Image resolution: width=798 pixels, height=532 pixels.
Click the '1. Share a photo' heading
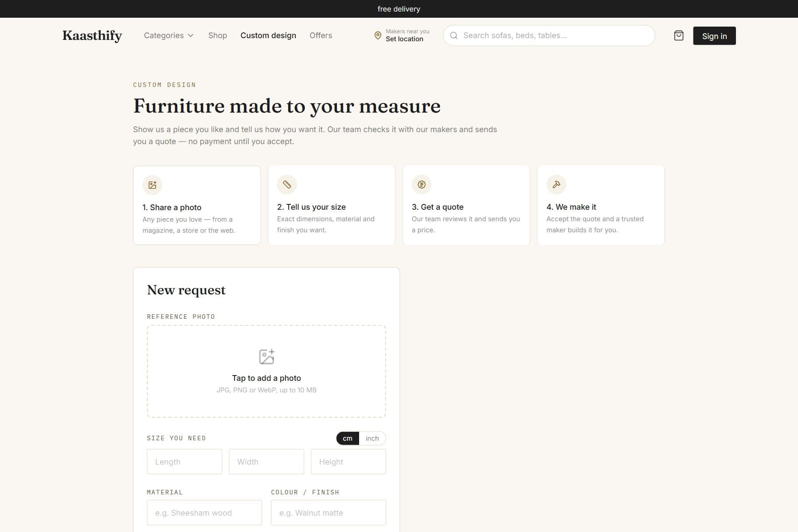[172, 207]
